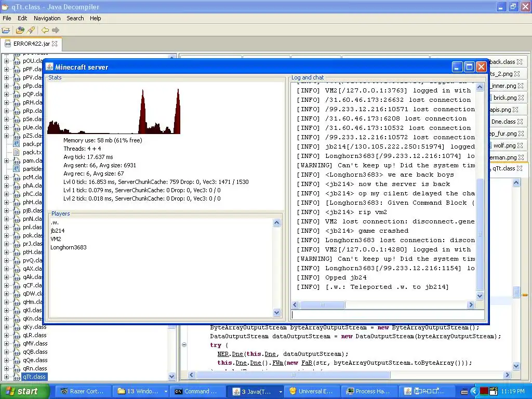Open the Help menu
Image resolution: width=532 pixels, height=399 pixels.
[96, 18]
